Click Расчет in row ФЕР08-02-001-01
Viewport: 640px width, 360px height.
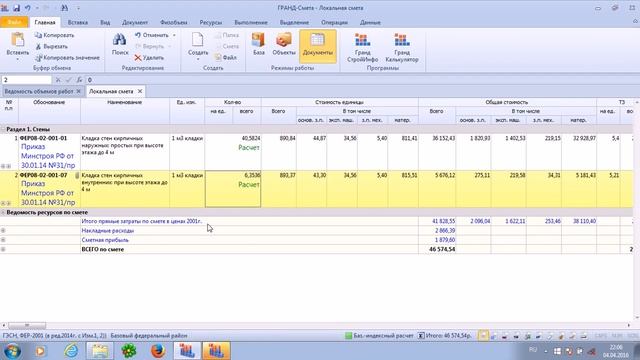click(249, 148)
